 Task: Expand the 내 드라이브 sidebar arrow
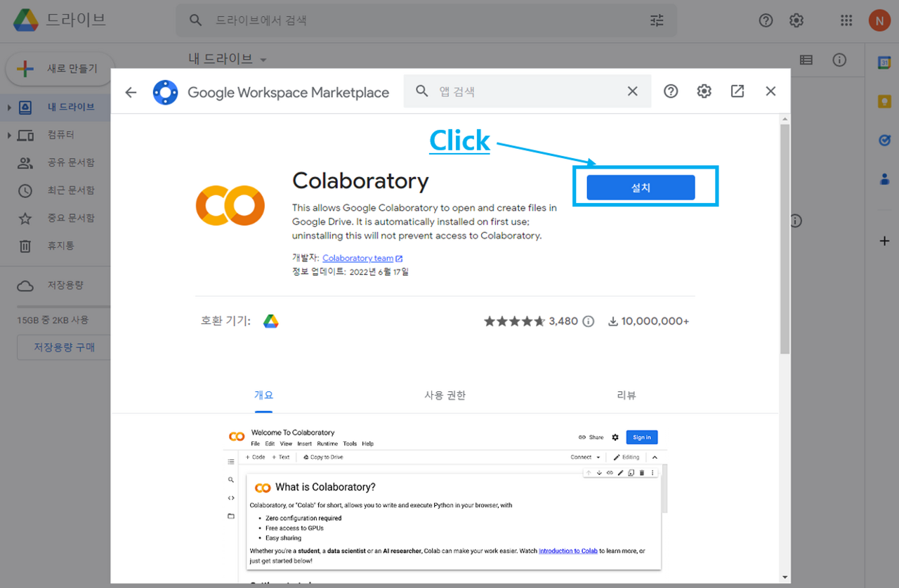coord(9,107)
